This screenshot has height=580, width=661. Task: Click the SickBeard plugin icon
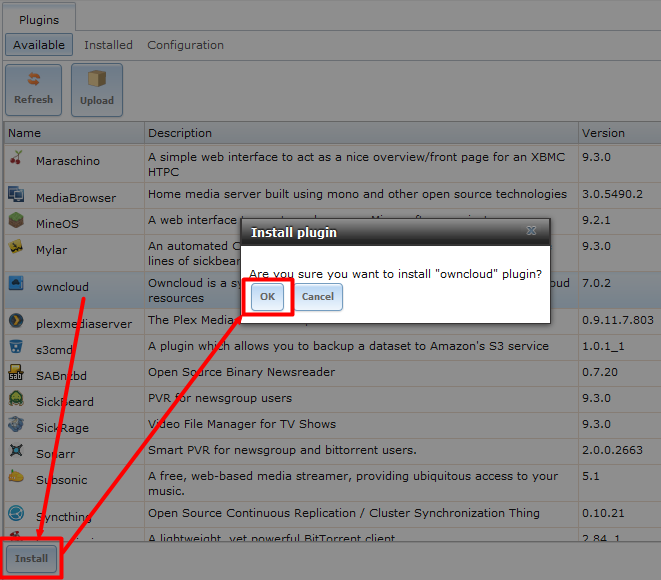16,398
